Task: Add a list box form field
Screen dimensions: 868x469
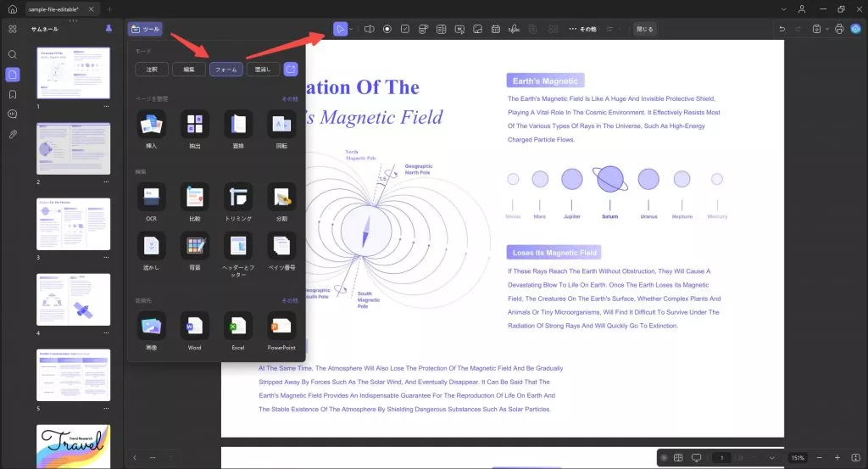Action: tap(441, 29)
